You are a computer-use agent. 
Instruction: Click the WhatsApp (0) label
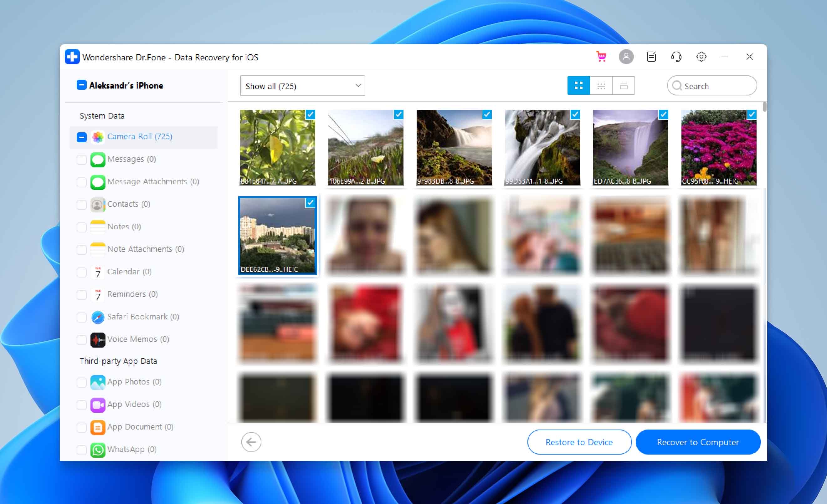click(132, 449)
